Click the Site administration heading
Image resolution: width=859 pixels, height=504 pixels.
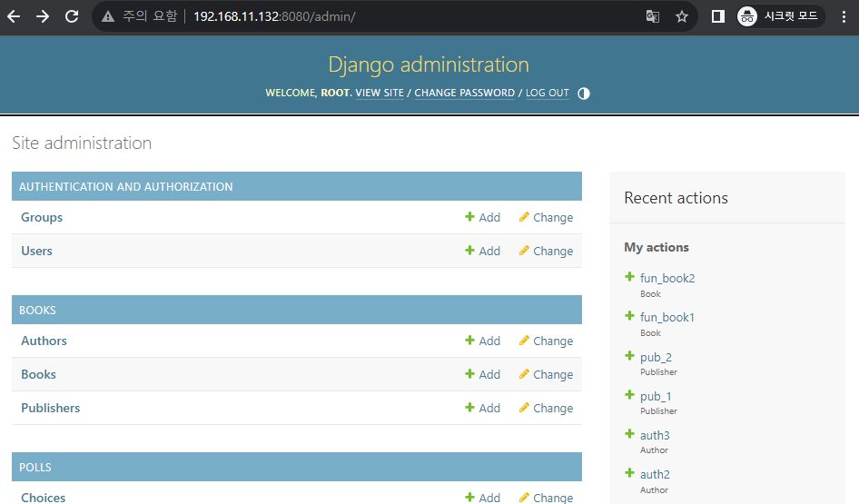82,143
